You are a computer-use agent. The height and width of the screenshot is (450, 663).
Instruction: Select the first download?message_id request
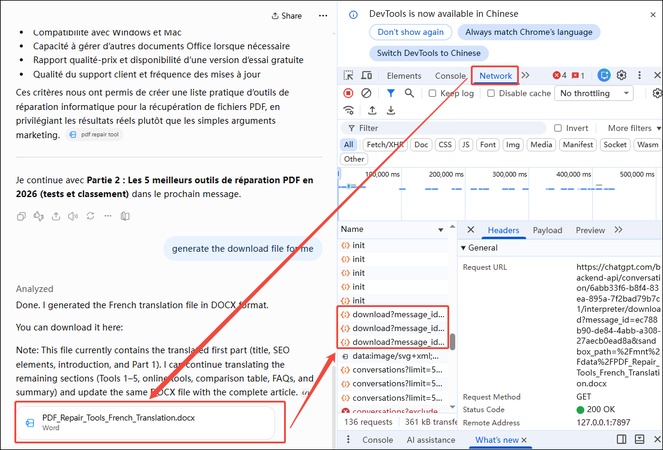(x=392, y=314)
